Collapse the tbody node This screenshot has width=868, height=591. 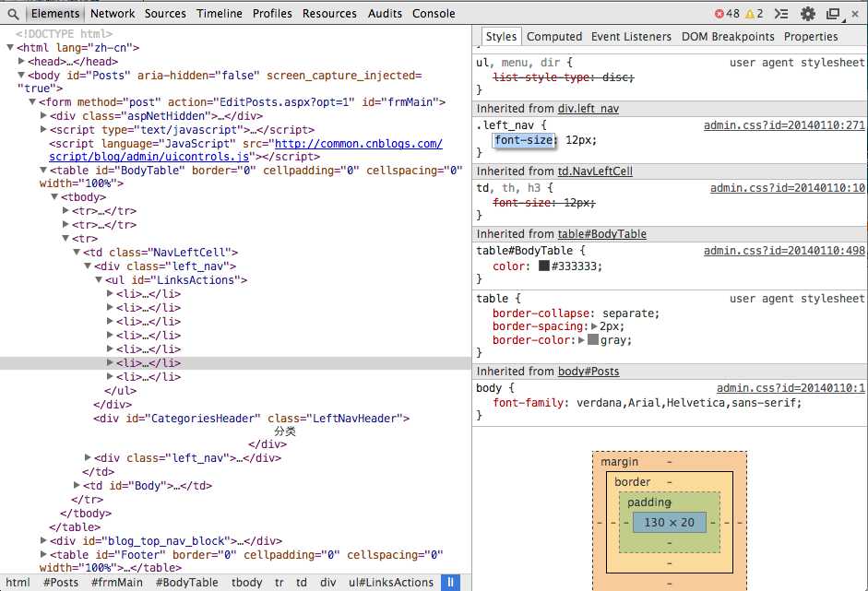point(54,196)
